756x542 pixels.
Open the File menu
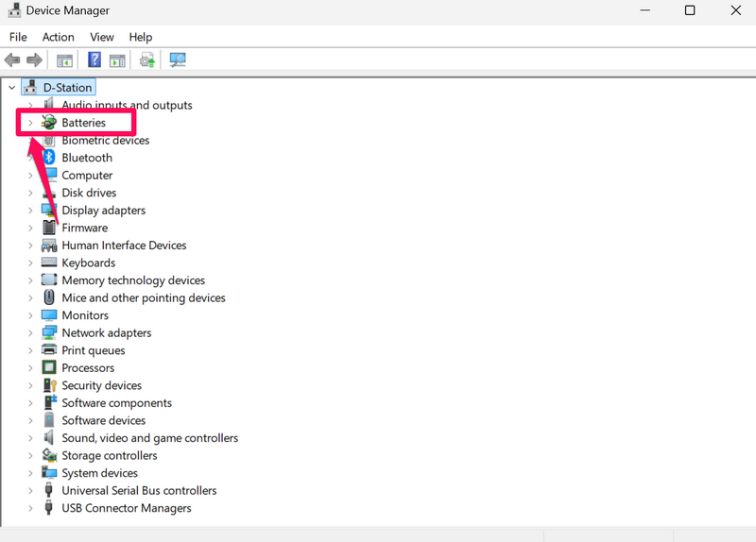tap(18, 37)
